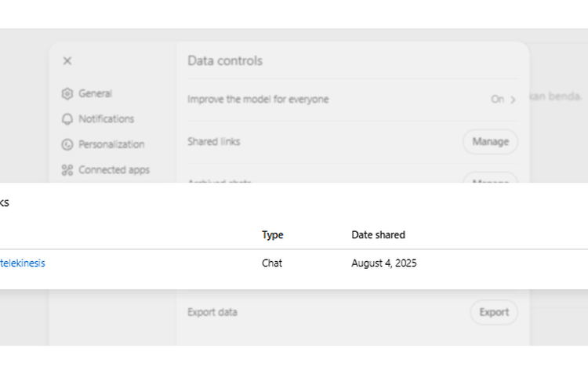This screenshot has width=588, height=392.
Task: Open the General settings tab
Action: pyautogui.click(x=95, y=94)
